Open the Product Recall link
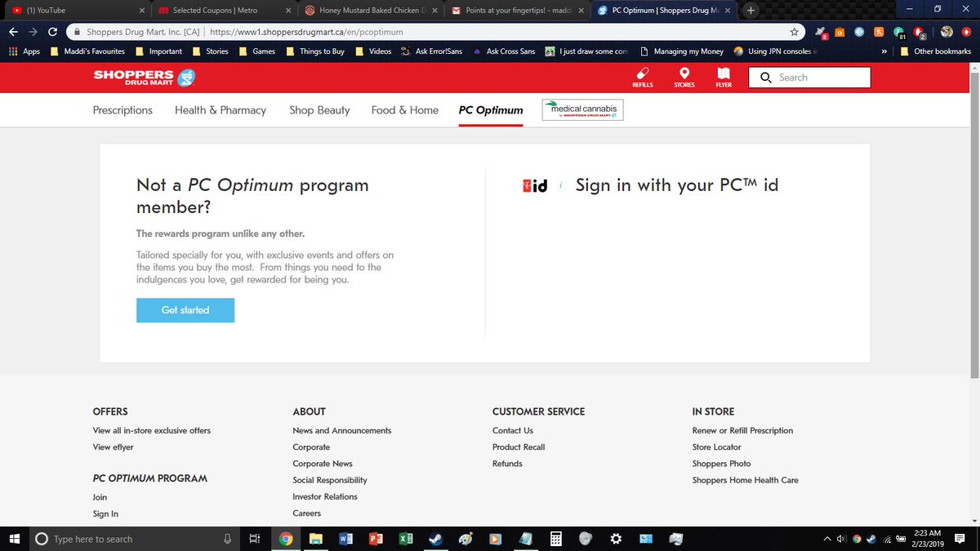The height and width of the screenshot is (551, 980). [x=519, y=447]
